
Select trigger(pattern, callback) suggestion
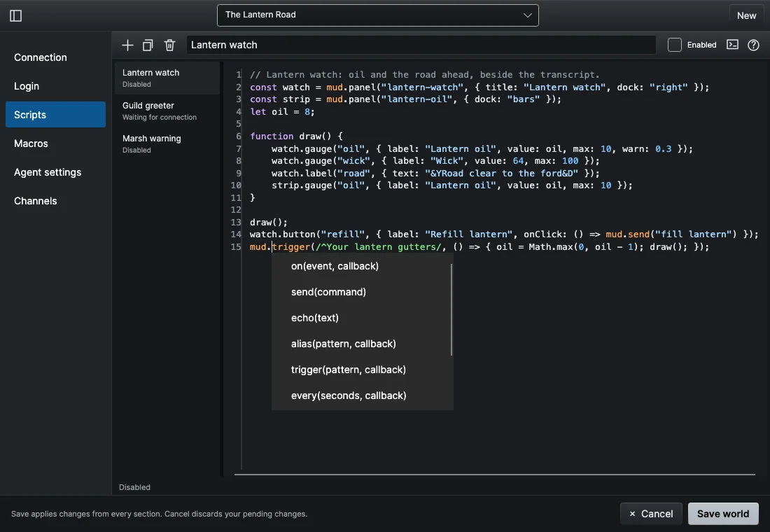click(x=362, y=370)
